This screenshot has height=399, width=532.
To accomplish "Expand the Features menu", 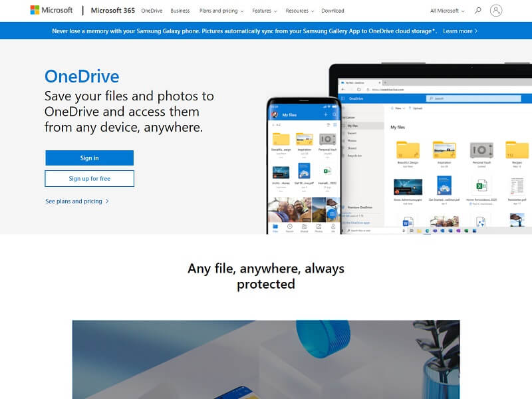I will pyautogui.click(x=264, y=11).
